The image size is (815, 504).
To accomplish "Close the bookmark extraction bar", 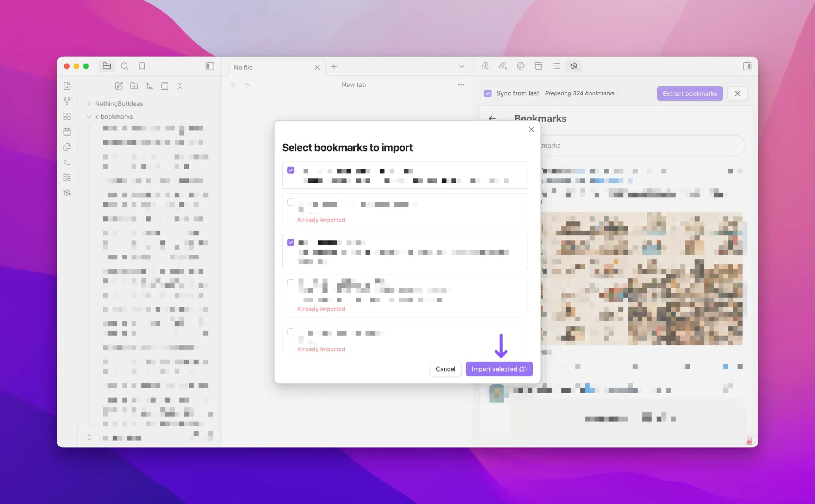I will pos(737,93).
